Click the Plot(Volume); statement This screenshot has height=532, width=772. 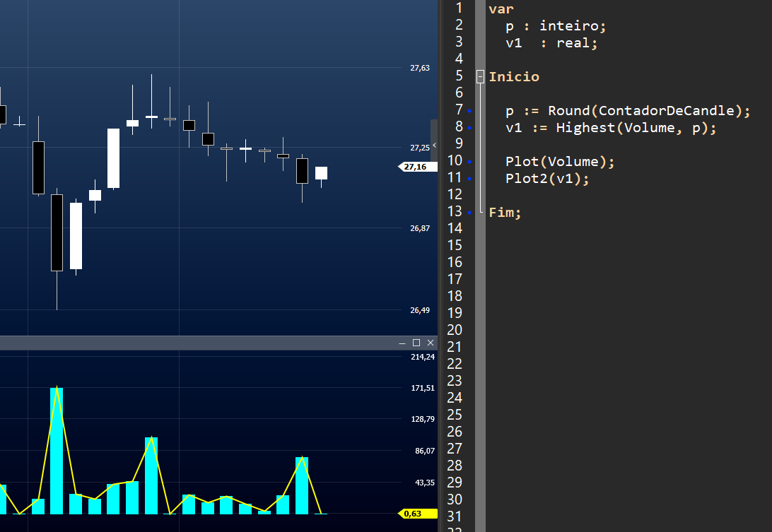[x=561, y=161]
